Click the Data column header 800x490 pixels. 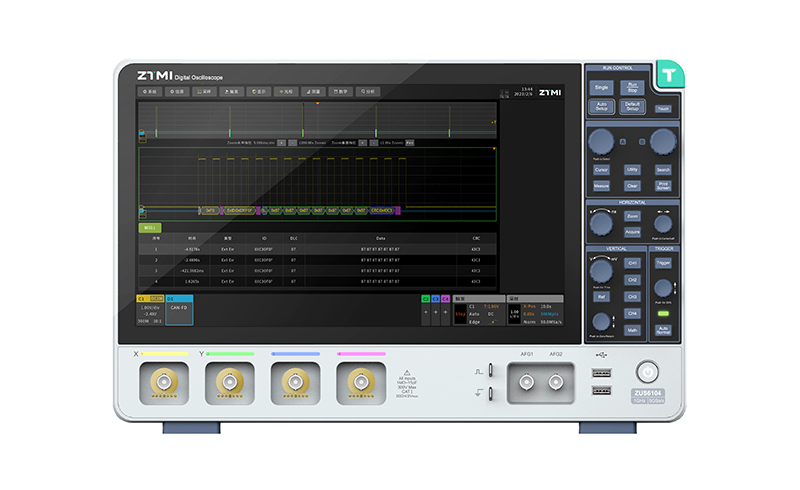point(381,238)
